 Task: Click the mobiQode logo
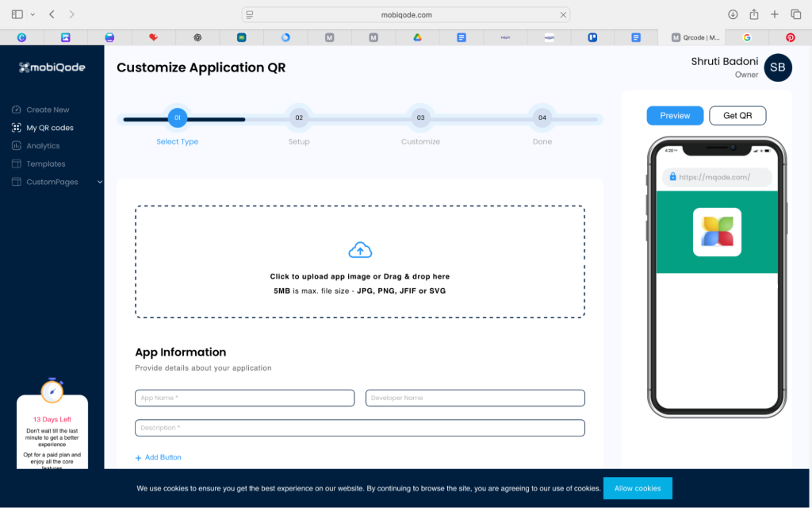click(x=52, y=67)
